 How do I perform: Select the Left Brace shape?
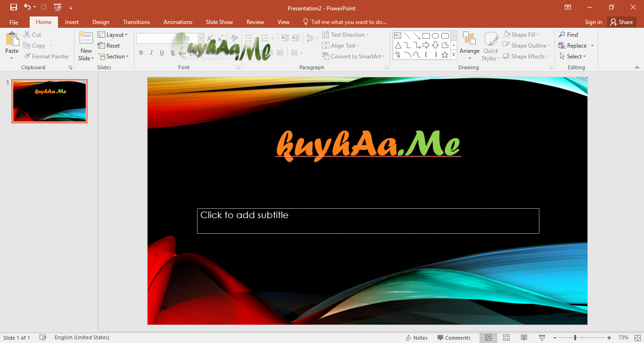426,55
